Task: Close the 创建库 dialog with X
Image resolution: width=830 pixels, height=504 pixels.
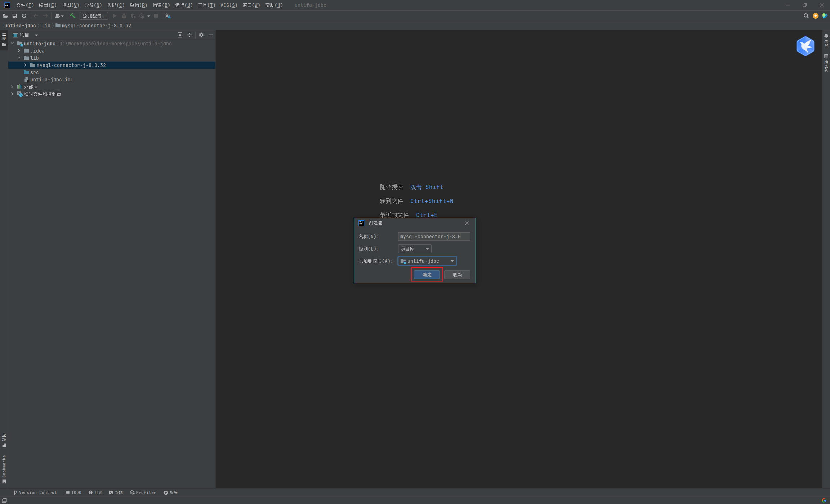Action: point(467,223)
